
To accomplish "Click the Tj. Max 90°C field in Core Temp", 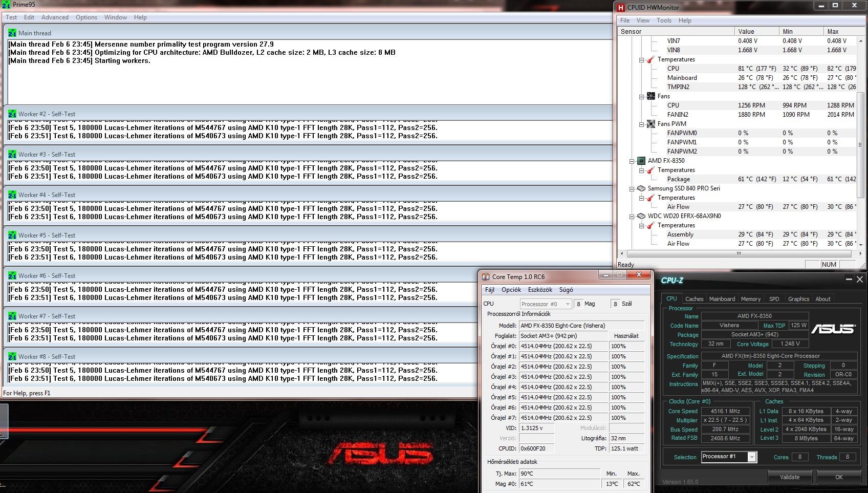I will point(559,474).
